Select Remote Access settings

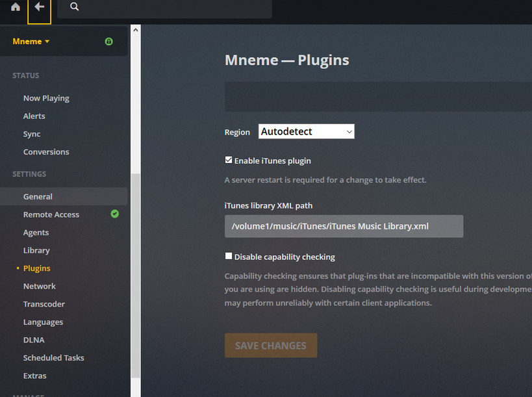[x=51, y=214]
